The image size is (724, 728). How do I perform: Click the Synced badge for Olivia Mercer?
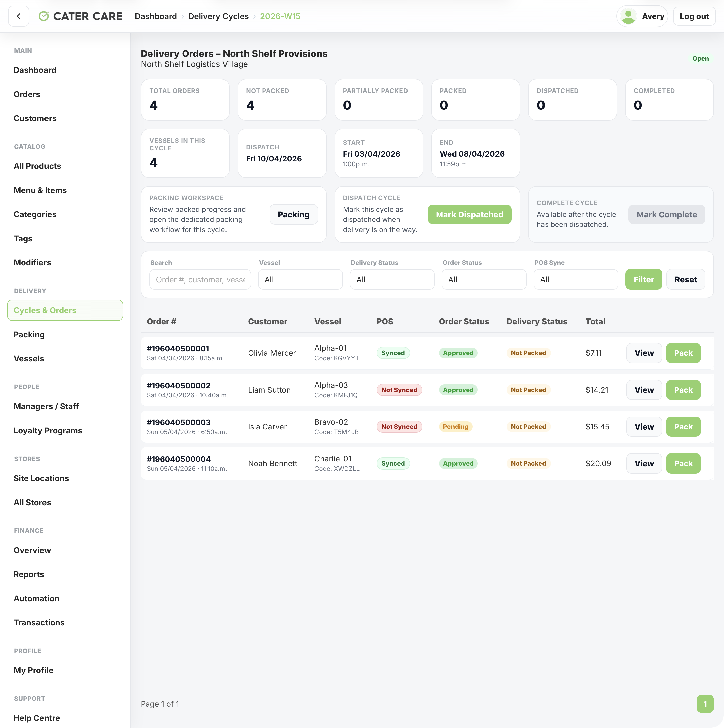[x=393, y=353]
